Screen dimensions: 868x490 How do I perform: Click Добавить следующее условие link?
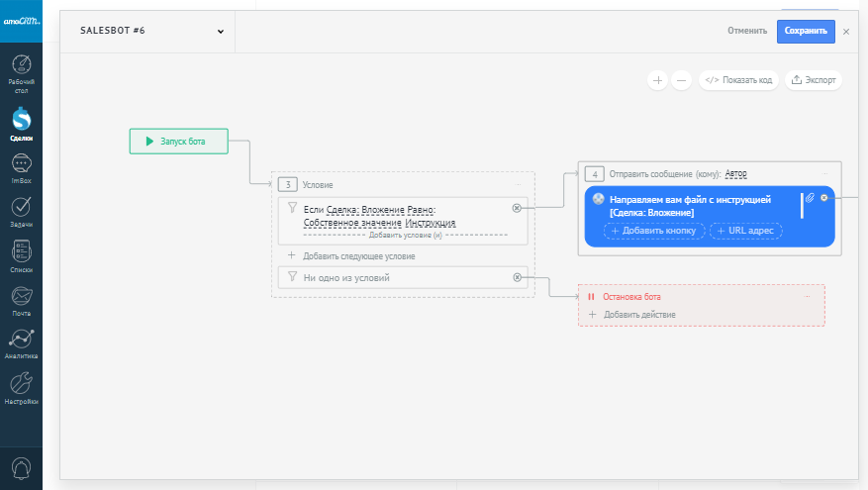point(358,255)
